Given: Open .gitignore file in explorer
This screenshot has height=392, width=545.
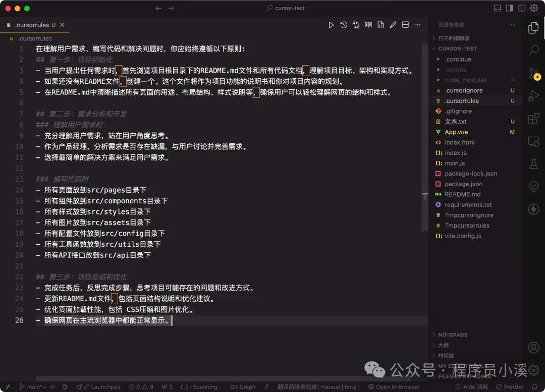Looking at the screenshot, I should point(474,111).
